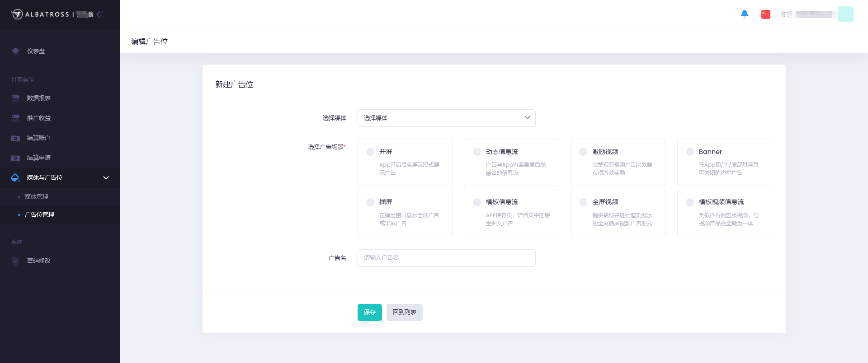
Task: Click the notification bell icon
Action: (x=744, y=14)
